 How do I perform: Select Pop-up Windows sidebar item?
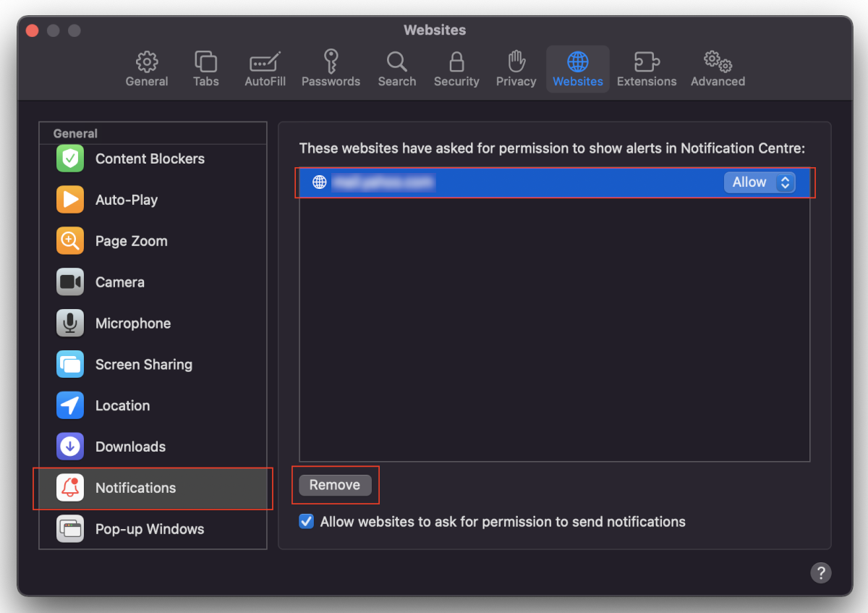pyautogui.click(x=150, y=529)
